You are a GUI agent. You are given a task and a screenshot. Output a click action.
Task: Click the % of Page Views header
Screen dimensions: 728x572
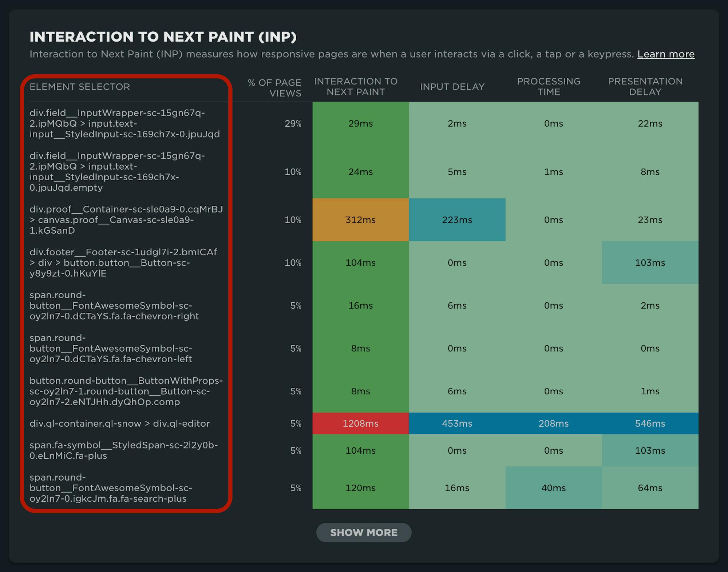click(274, 88)
